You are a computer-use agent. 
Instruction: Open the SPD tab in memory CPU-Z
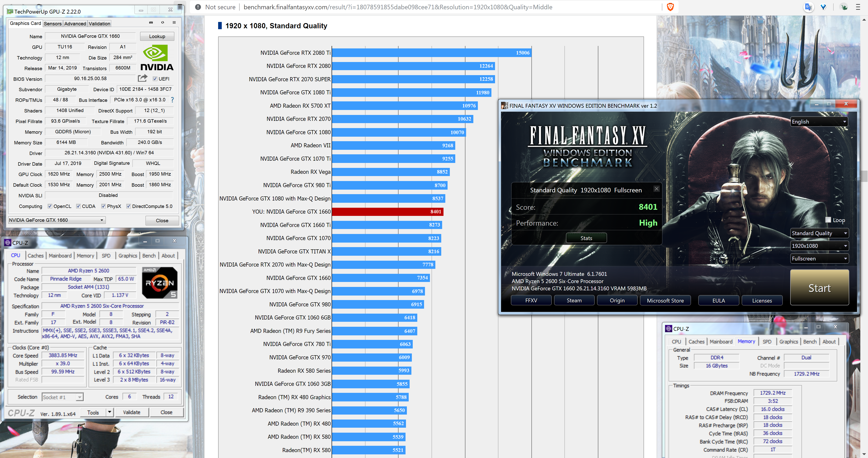click(x=767, y=342)
